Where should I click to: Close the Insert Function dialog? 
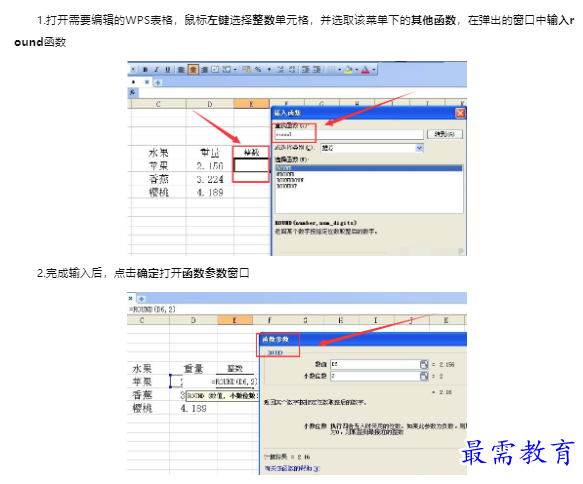click(460, 113)
